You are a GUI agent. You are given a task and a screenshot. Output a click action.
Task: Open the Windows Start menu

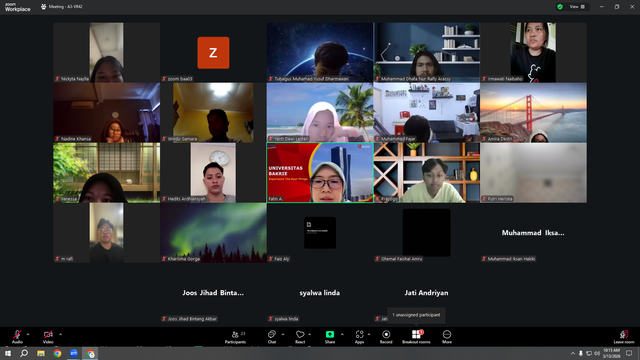[x=8, y=353]
